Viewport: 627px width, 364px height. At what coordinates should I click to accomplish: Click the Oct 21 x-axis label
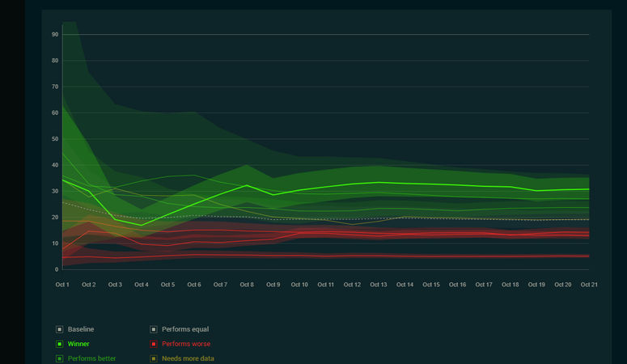coord(589,285)
